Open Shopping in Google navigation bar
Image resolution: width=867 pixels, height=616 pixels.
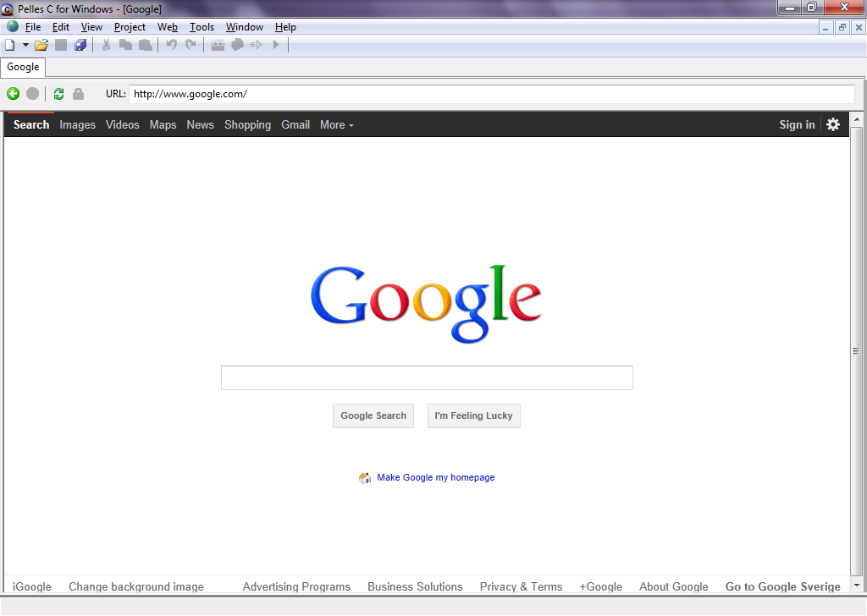(x=248, y=125)
